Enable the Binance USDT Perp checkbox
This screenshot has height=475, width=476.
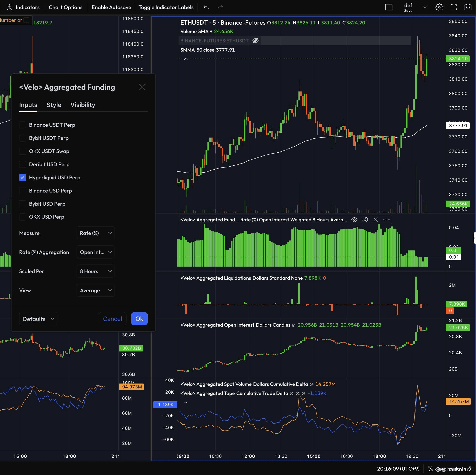(22, 125)
